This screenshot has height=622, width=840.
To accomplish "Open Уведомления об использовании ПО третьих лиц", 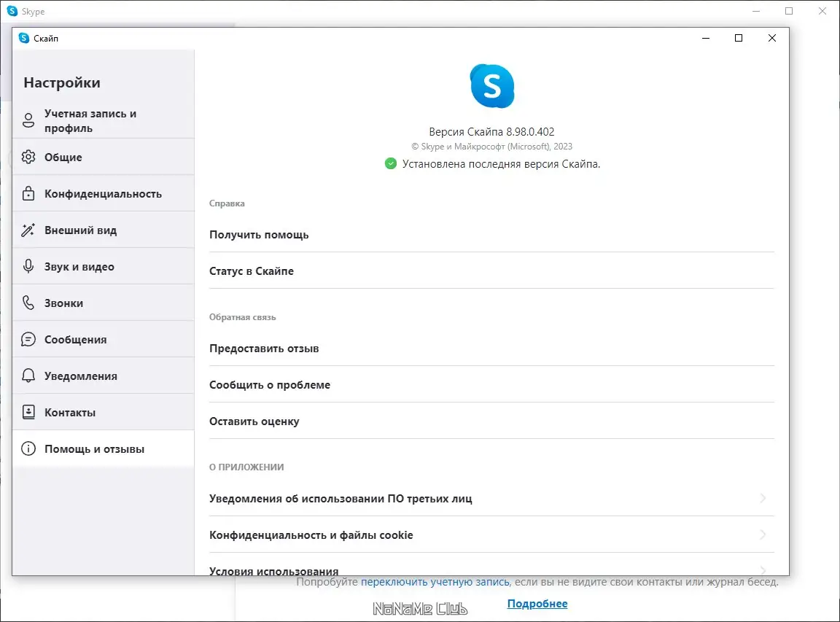I will click(491, 498).
